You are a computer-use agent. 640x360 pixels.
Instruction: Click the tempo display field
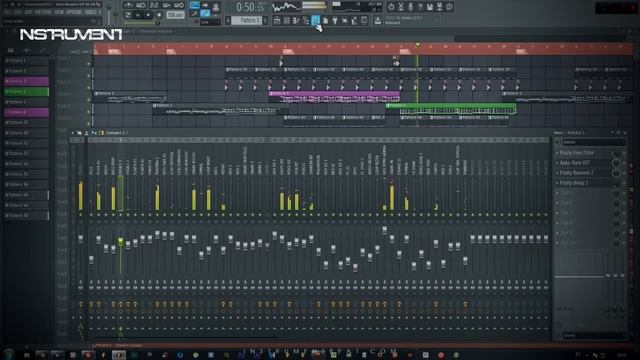[175, 15]
